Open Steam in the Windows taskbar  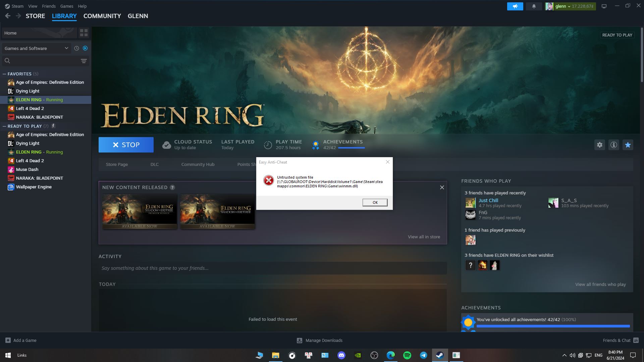tap(440, 355)
